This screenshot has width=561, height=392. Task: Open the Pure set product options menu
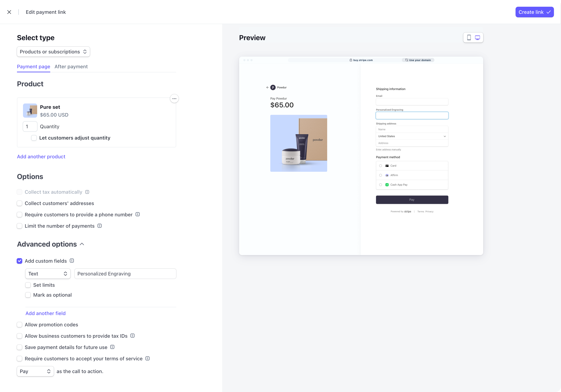coord(174,99)
